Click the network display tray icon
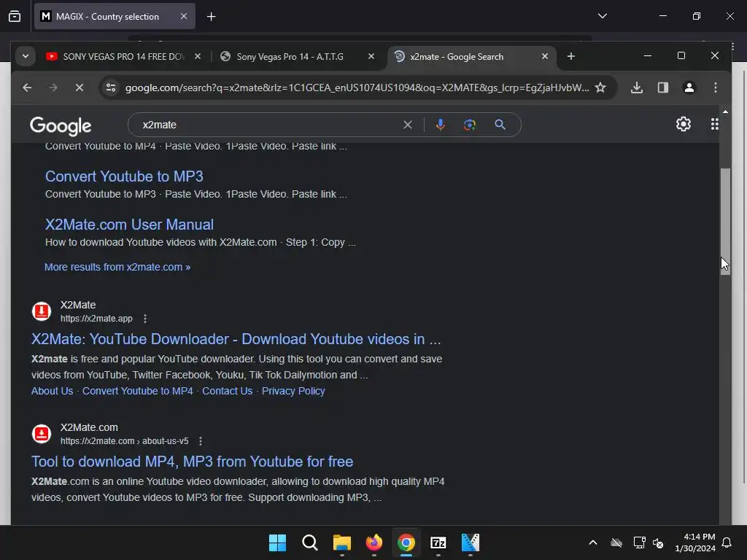 (x=639, y=542)
